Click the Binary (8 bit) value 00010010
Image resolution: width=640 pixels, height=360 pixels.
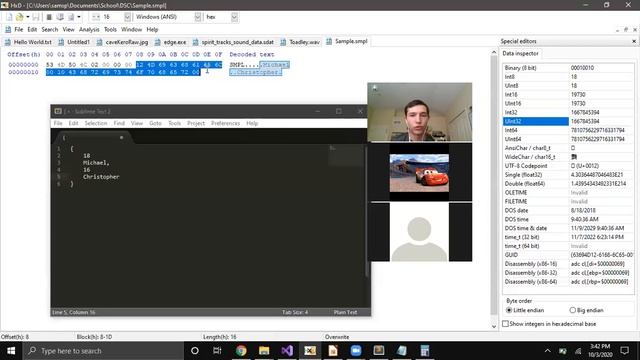[582, 68]
